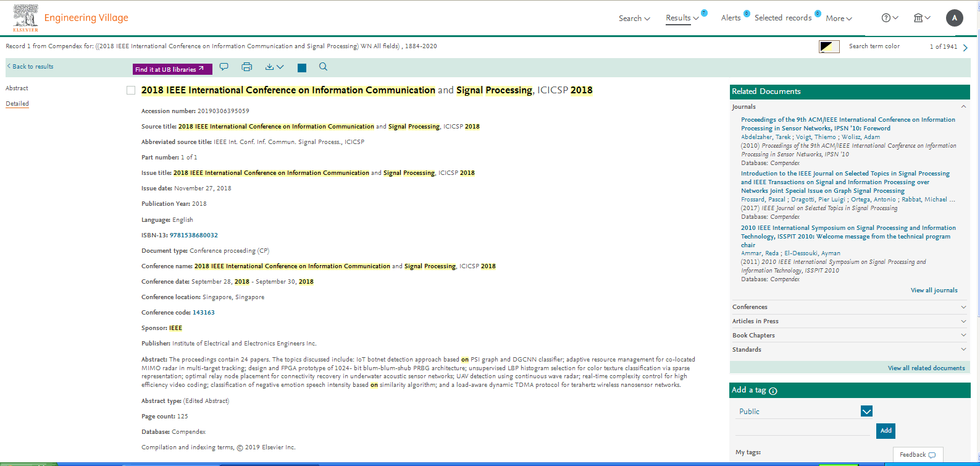This screenshot has height=466, width=980.
Task: Open the institution building menu
Action: (x=922, y=18)
